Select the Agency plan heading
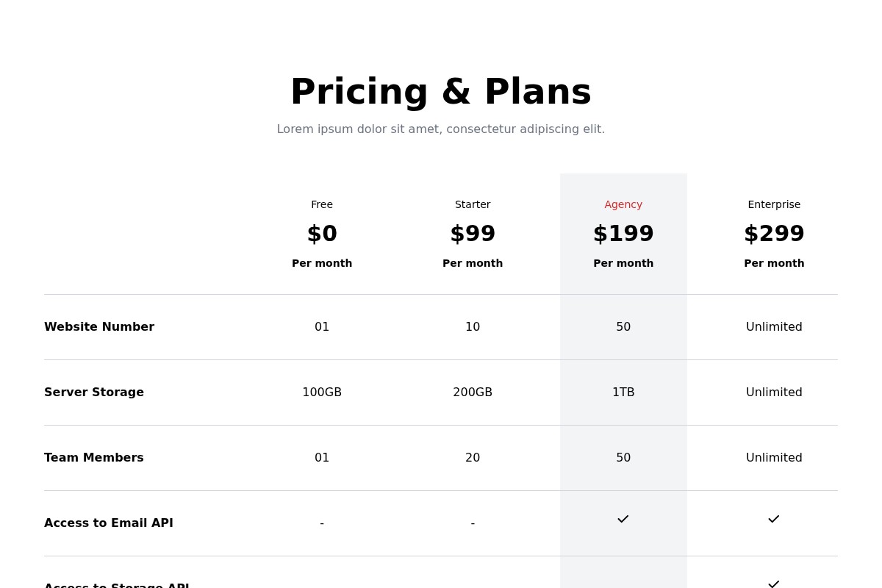The width and height of the screenshot is (882, 588). pyautogui.click(x=623, y=204)
